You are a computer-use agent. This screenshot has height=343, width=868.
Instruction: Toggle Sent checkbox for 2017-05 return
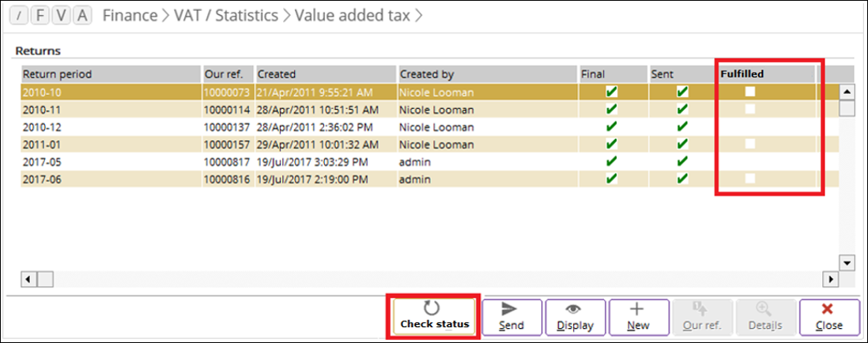(x=682, y=161)
